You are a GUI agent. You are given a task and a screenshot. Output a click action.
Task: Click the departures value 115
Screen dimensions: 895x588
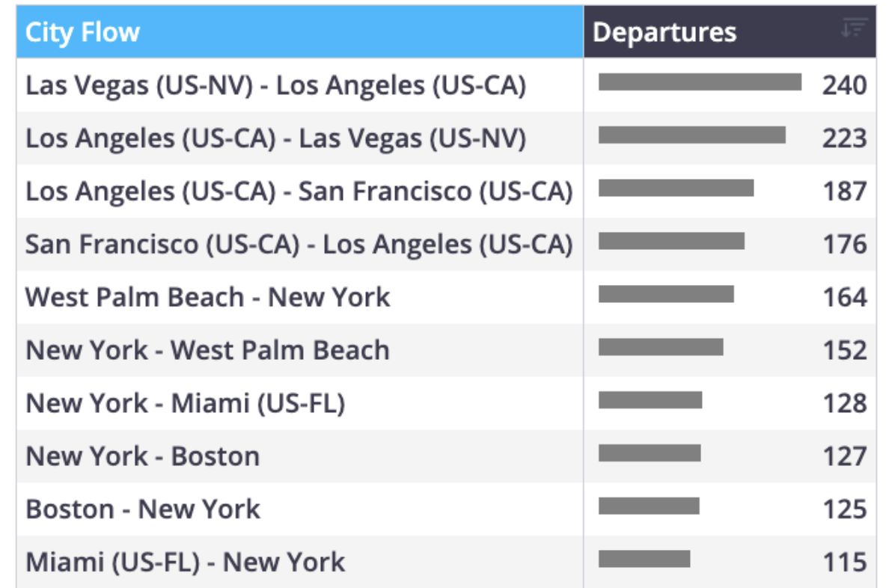[845, 563]
